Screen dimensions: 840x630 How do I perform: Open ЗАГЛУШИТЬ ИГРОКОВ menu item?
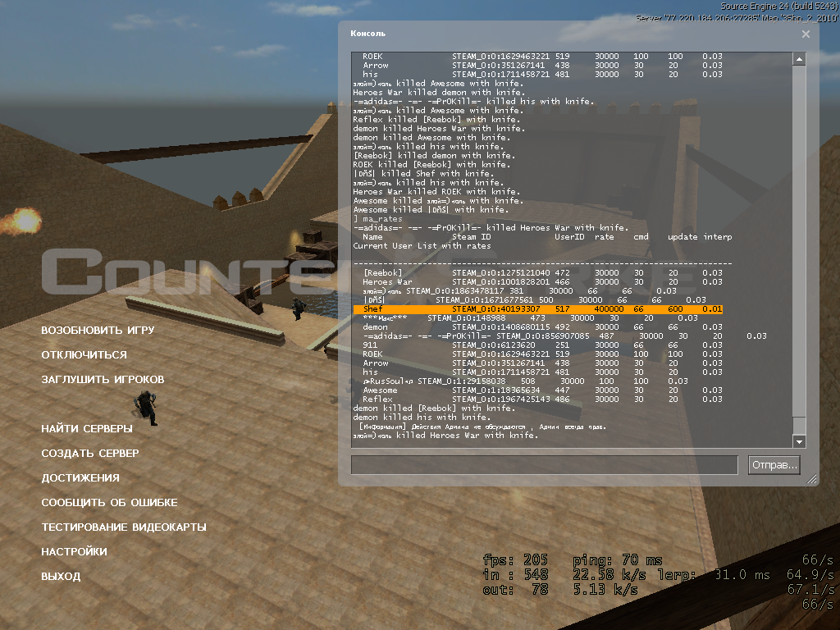coord(103,379)
